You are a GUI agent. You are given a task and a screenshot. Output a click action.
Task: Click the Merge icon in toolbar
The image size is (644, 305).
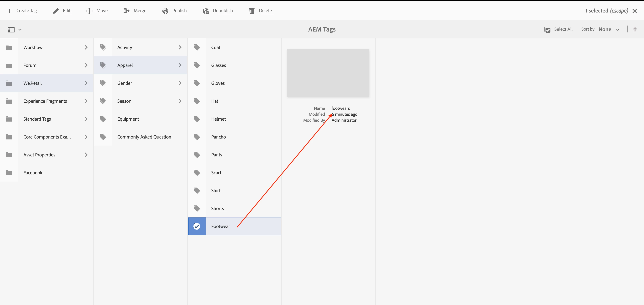click(x=127, y=11)
